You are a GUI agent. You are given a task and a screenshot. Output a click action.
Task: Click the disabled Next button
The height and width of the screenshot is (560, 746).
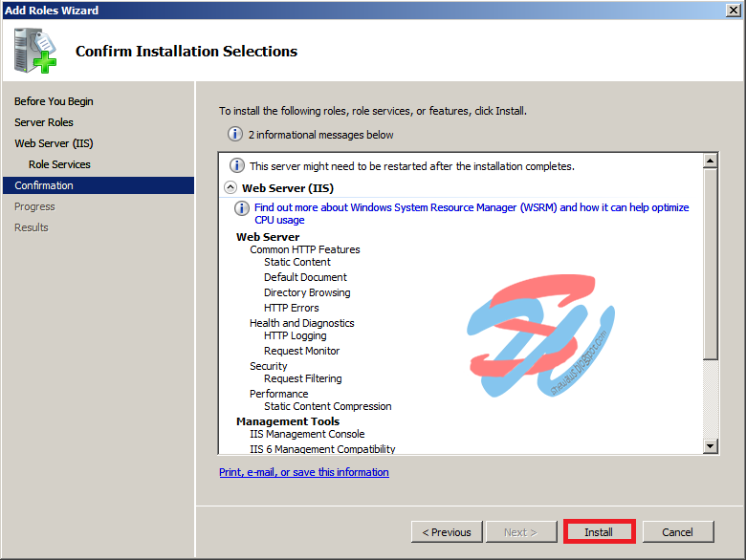tap(521, 532)
